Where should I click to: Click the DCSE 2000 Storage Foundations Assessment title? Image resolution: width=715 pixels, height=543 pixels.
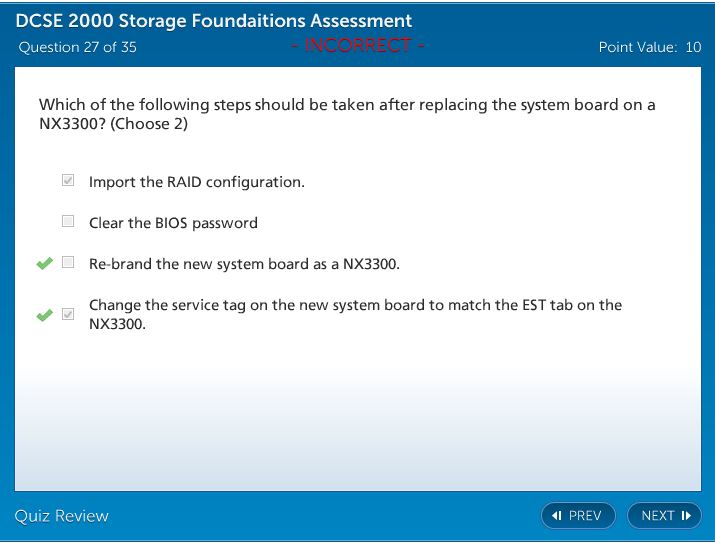point(214,21)
